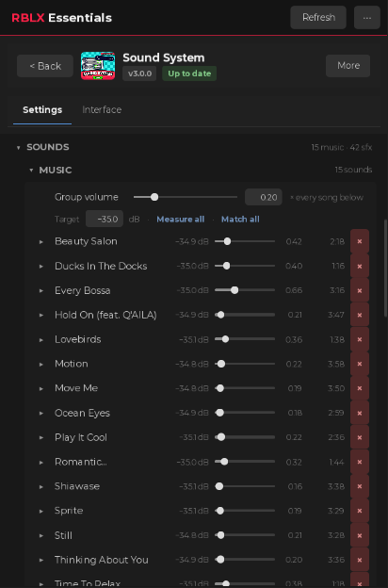The image size is (388, 588).
Task: Expand the Move Me row
Action: click(x=41, y=389)
